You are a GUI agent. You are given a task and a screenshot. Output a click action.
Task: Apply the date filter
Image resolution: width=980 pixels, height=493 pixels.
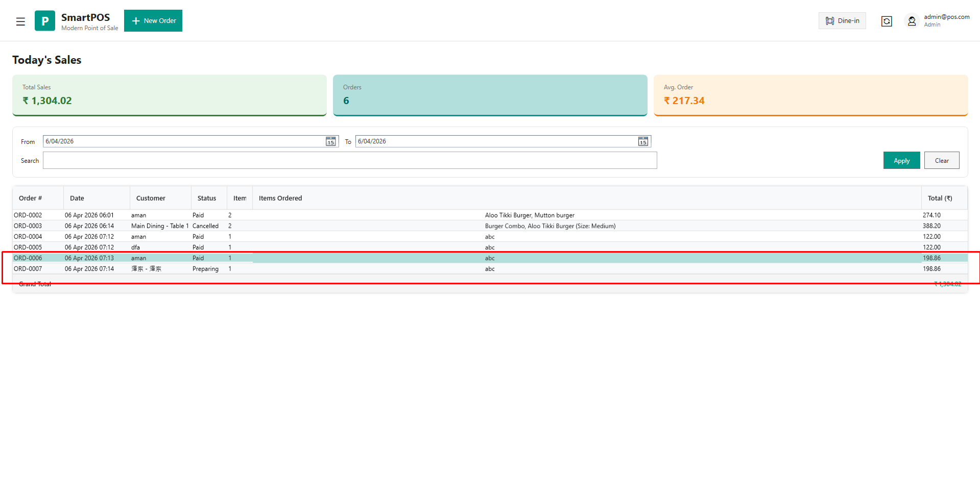(901, 161)
